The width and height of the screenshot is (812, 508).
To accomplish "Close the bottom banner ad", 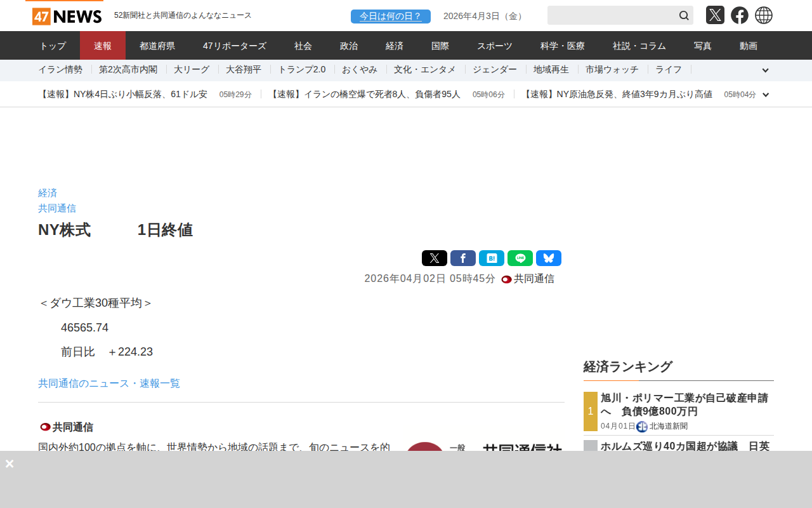I will tap(10, 464).
